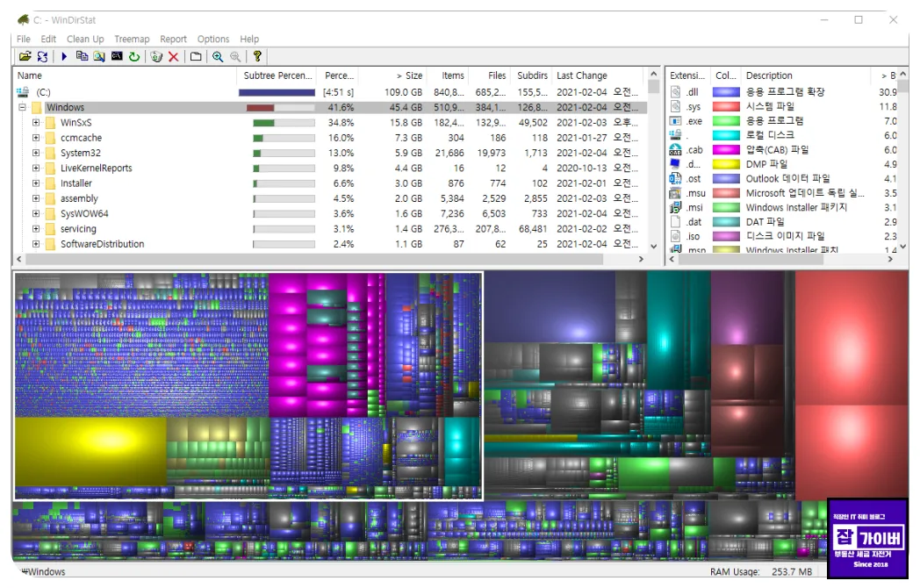
Task: Click the blank folder Properties toolbar icon
Action: (196, 56)
